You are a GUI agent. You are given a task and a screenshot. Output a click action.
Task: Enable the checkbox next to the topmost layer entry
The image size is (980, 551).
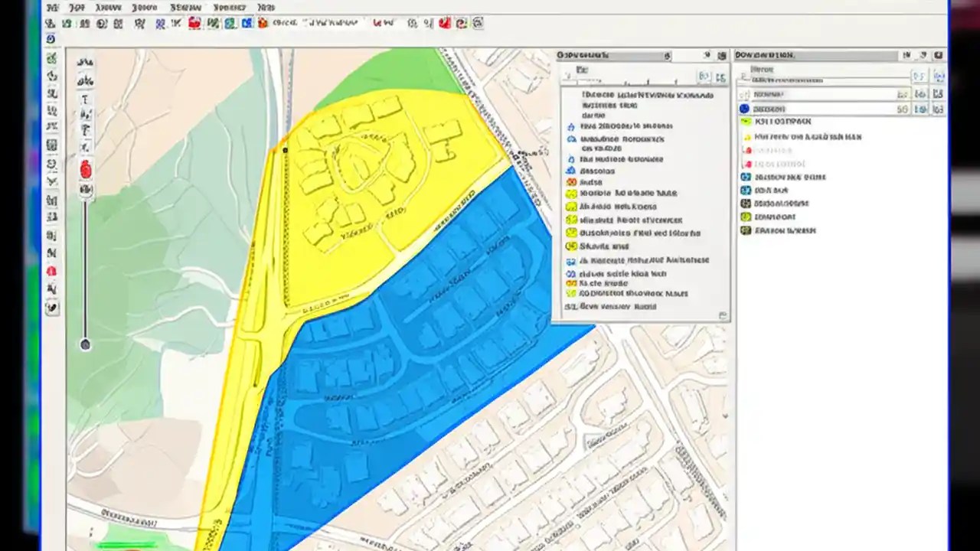point(743,94)
